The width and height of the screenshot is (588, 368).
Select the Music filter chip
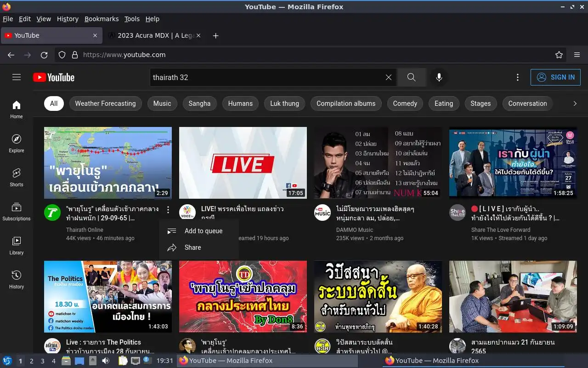tap(162, 103)
